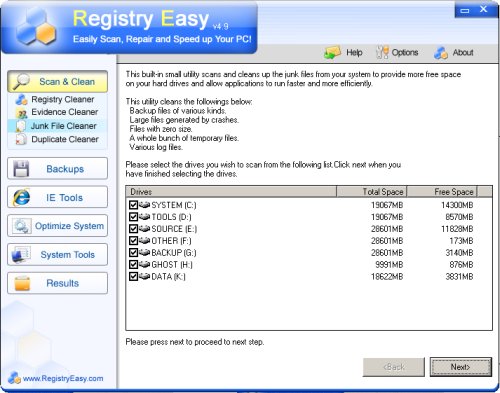Click the IE Tools Internet Explorer icon

(x=22, y=197)
